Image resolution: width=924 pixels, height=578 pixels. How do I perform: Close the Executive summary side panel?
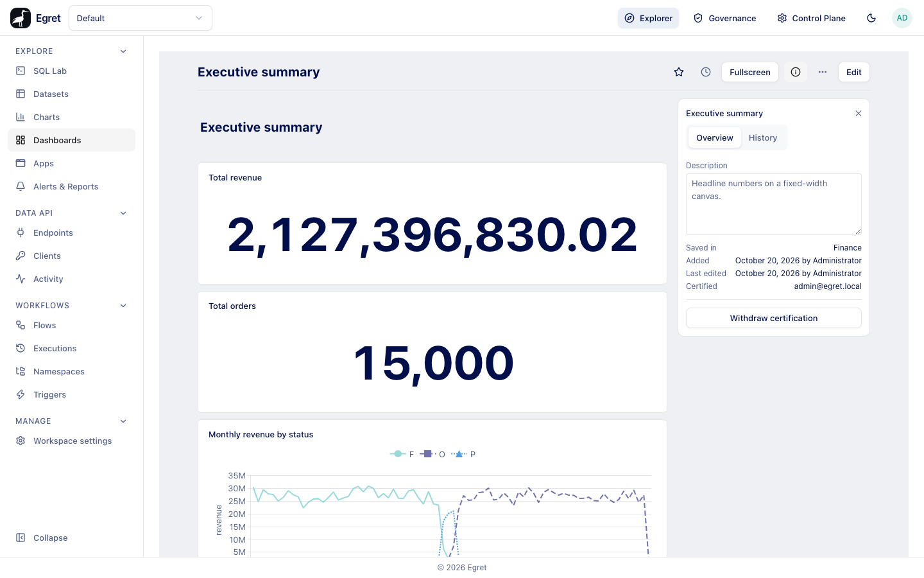click(x=859, y=114)
